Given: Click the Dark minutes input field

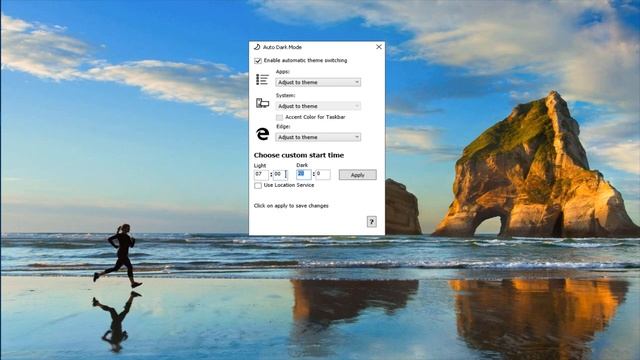Looking at the screenshot, I should pos(323,175).
